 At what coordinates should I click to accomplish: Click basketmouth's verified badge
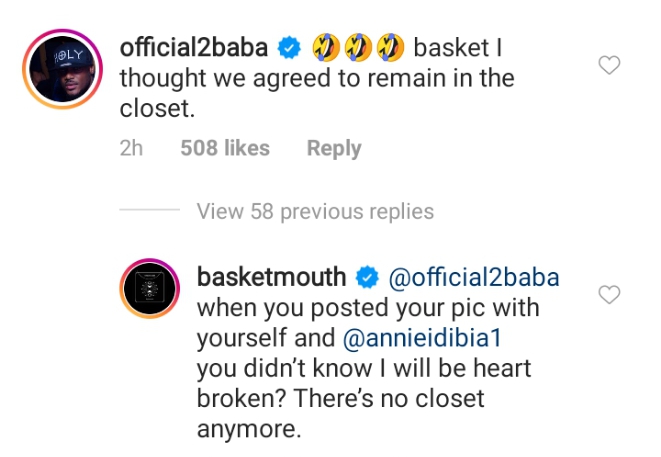(367, 276)
